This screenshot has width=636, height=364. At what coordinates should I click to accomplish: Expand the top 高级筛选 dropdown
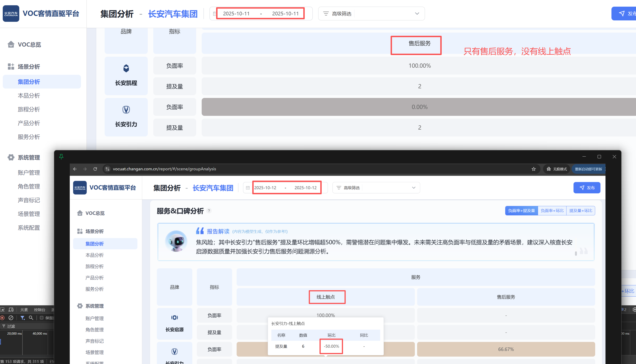pos(371,14)
